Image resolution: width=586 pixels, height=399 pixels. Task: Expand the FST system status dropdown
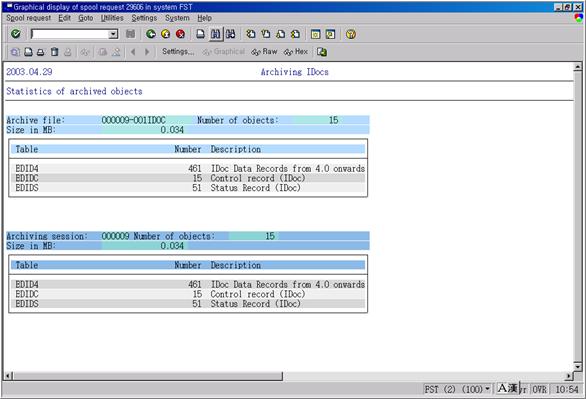[x=487, y=389]
